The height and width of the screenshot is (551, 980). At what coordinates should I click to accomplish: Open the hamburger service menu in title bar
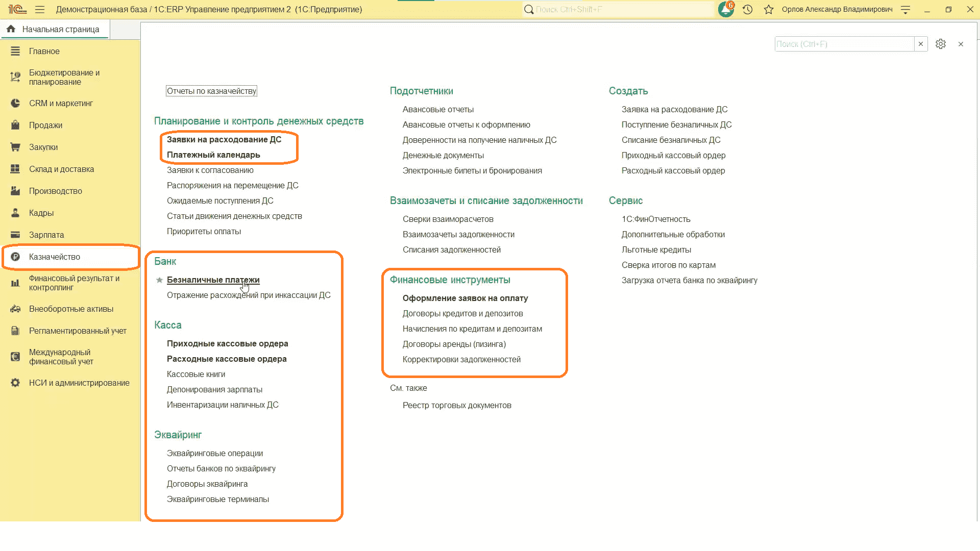click(40, 9)
